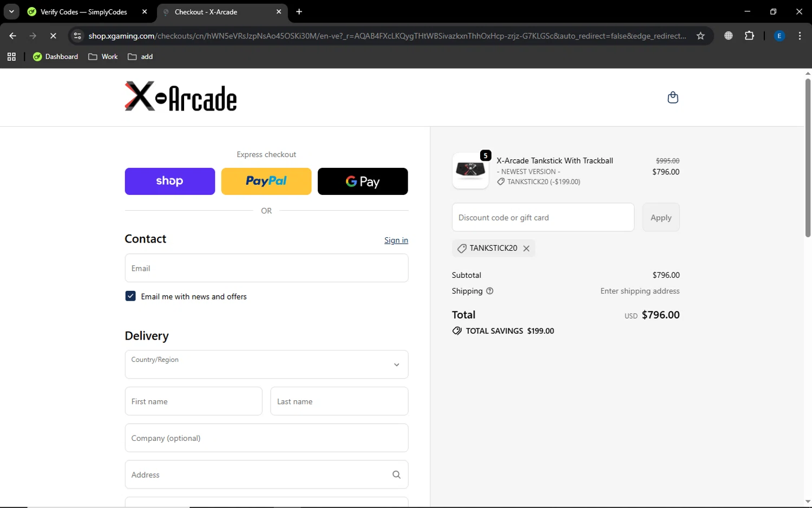The width and height of the screenshot is (812, 508).
Task: Click the address search magnifier icon
Action: coord(396,475)
